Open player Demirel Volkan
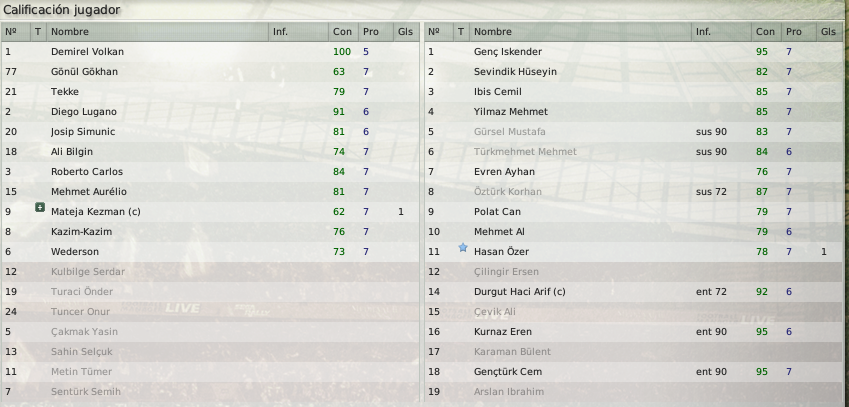849x407 pixels. 87,52
